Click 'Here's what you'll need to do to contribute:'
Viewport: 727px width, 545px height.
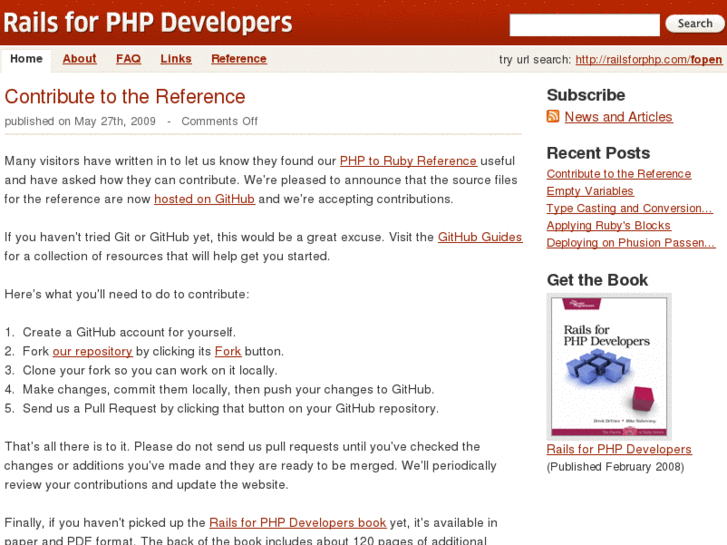point(127,294)
